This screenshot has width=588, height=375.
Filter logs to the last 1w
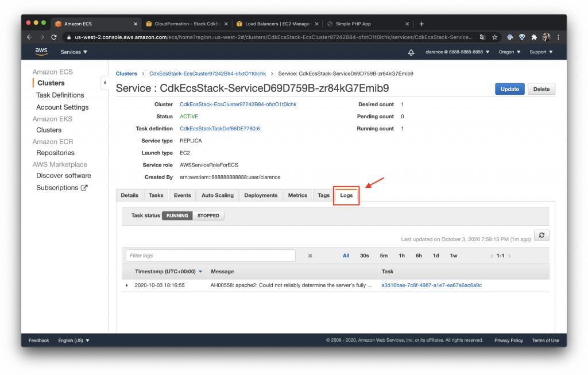click(454, 256)
